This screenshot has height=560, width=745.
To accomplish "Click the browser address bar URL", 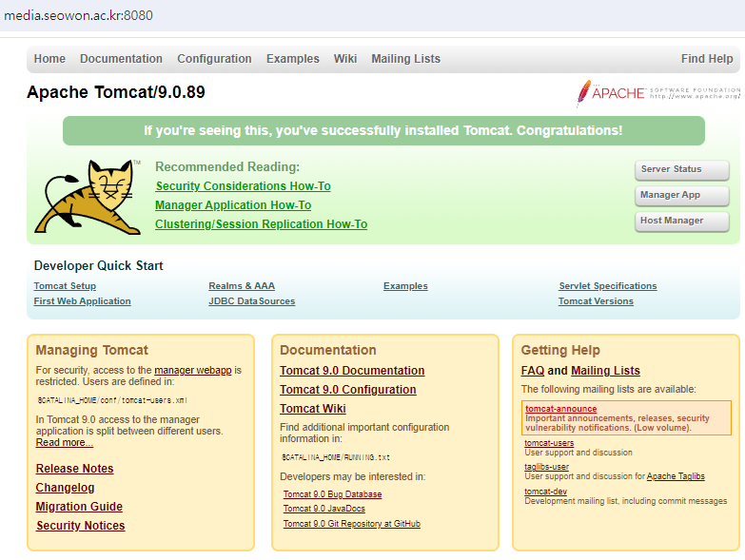I will pos(78,16).
